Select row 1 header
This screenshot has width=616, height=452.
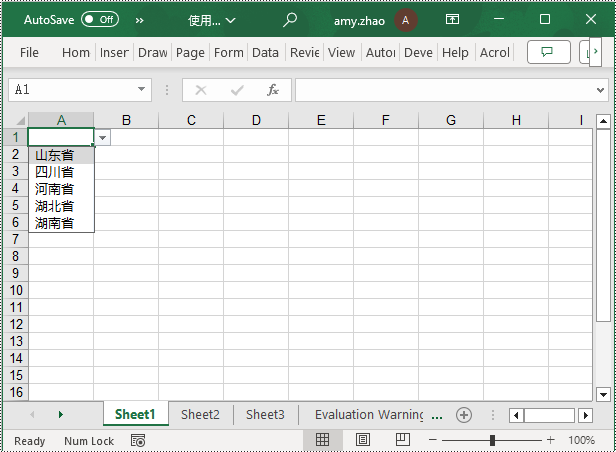[15, 137]
